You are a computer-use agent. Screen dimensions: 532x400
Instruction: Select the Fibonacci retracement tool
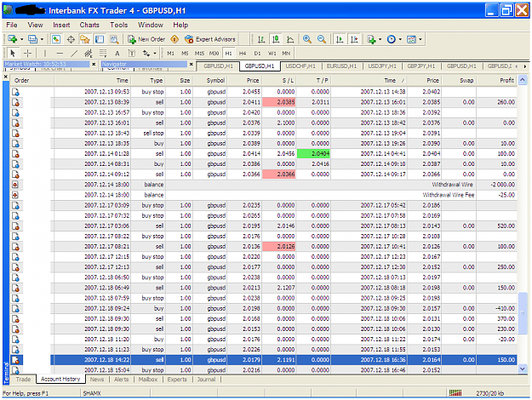(x=103, y=54)
